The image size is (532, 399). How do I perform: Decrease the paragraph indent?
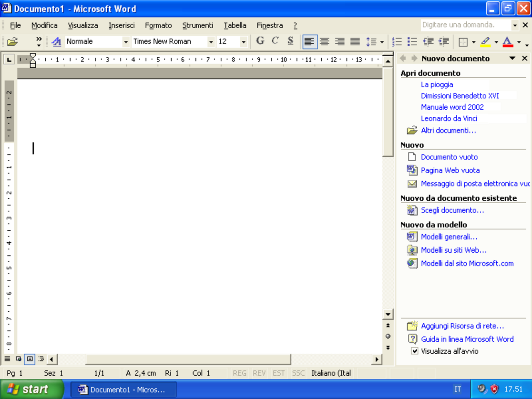pos(428,42)
